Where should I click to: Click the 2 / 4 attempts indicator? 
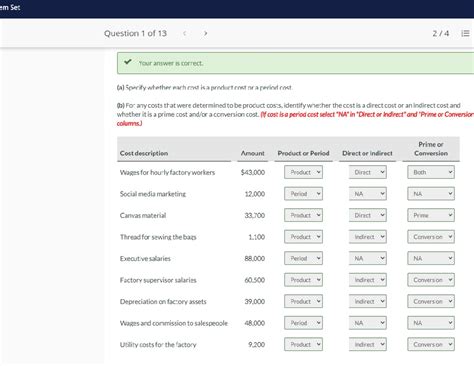(441, 33)
